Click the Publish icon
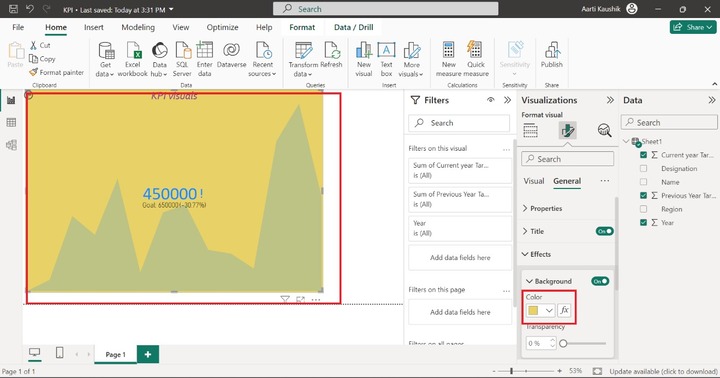The height and width of the screenshot is (378, 720). point(551,50)
